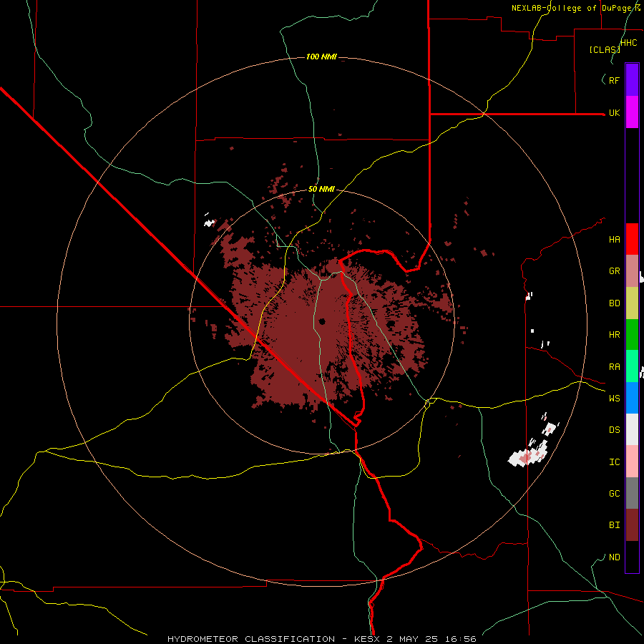
Task: Pick the dark maroon BI legend swatch
Action: 632,525
